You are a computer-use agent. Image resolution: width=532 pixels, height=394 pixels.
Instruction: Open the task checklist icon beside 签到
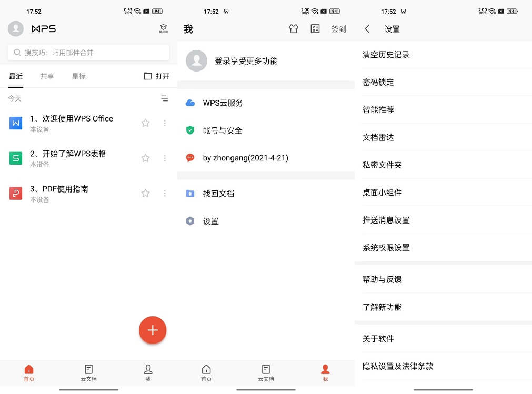[315, 29]
